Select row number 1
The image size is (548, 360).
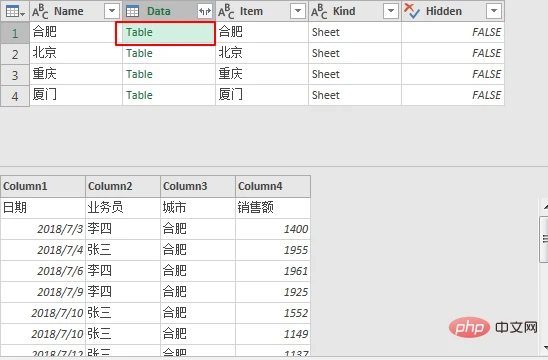coord(15,33)
